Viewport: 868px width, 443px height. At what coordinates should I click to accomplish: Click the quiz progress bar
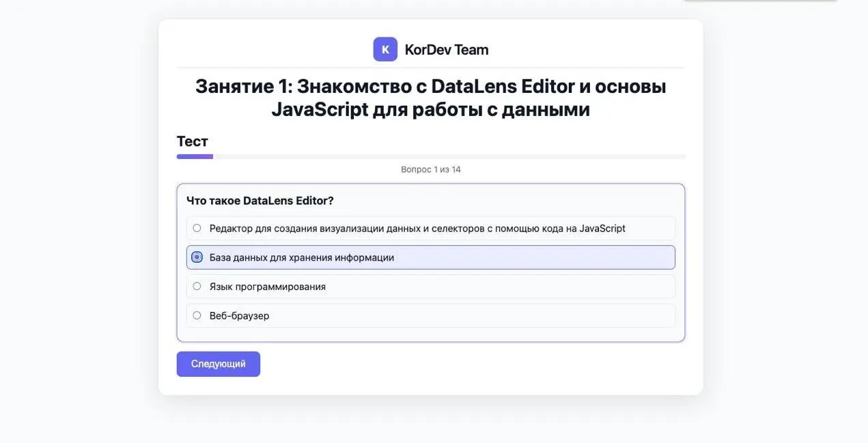click(x=431, y=156)
